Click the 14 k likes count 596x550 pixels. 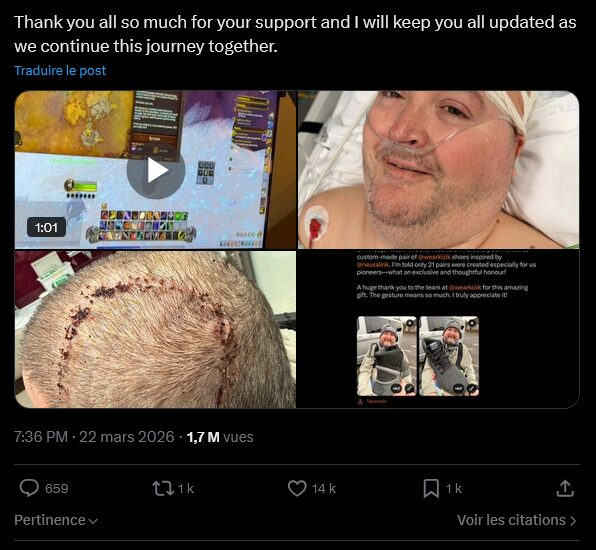(324, 488)
